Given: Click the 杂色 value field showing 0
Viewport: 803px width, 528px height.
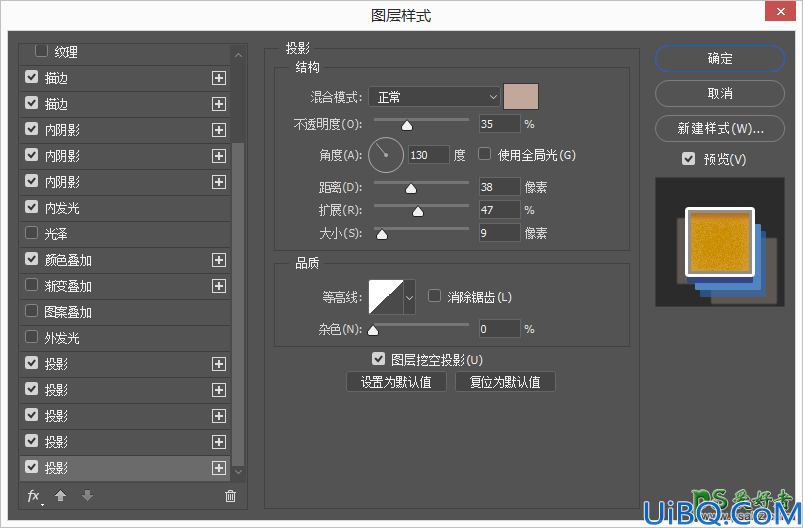Looking at the screenshot, I should pos(499,329).
